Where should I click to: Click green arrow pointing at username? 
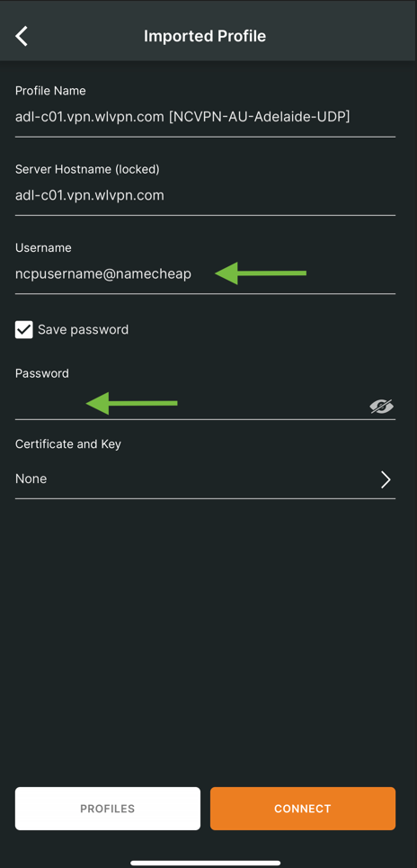coord(261,273)
